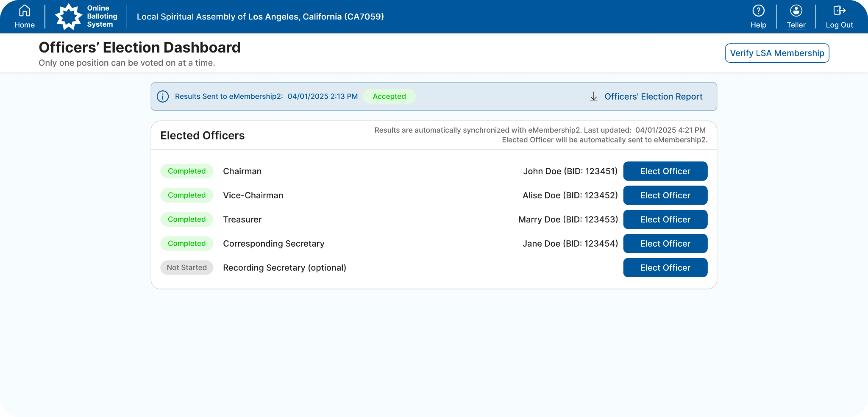Click John Doe (BID: 123451) name
Viewport: 868px width, 417px height.
[570, 171]
